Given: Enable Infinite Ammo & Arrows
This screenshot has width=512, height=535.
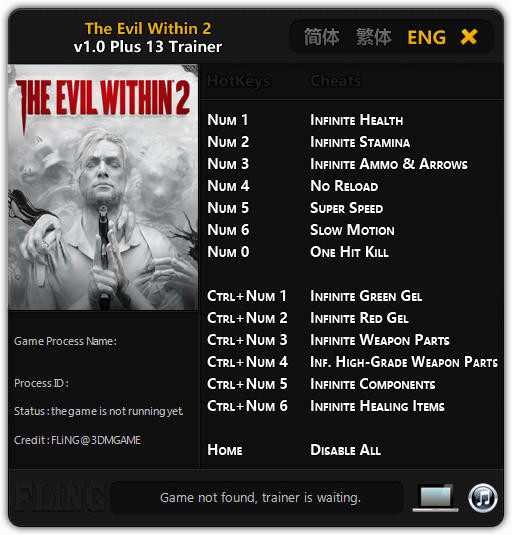Looking at the screenshot, I should coord(389,164).
